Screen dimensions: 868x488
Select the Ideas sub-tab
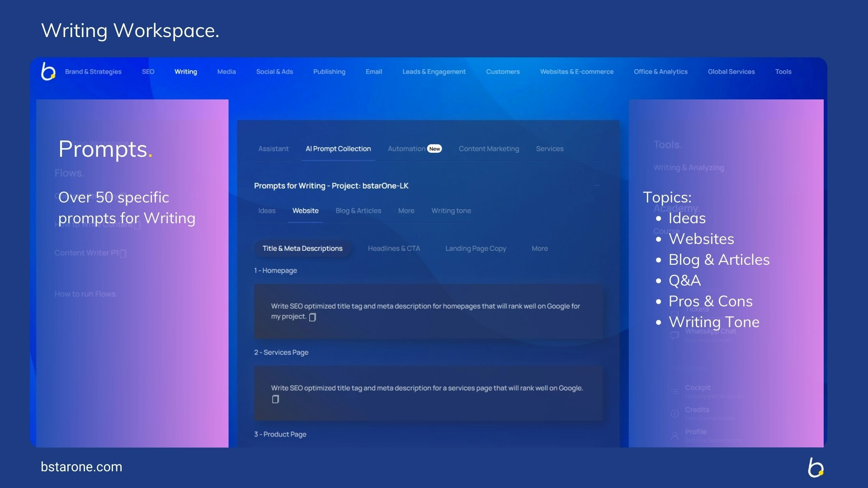pyautogui.click(x=267, y=211)
